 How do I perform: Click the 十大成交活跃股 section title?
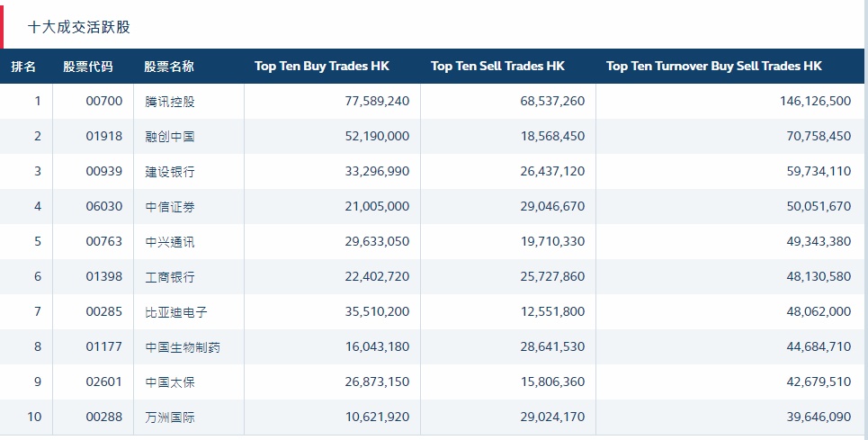tap(79, 27)
